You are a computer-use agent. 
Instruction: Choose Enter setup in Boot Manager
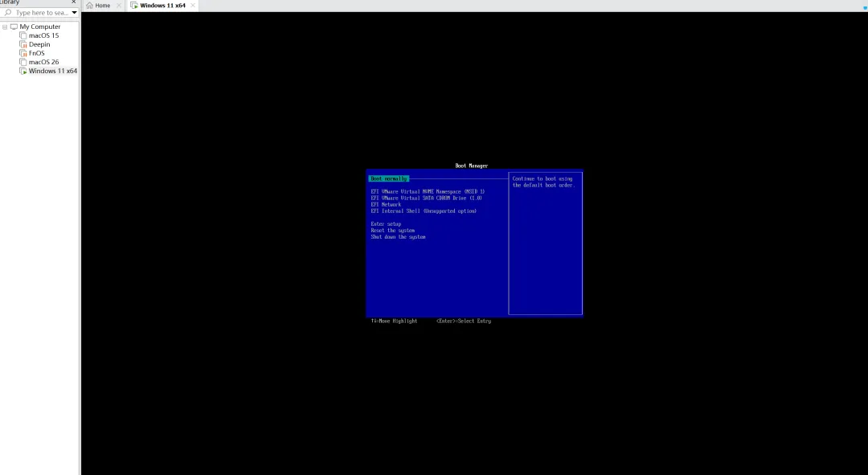coord(386,223)
